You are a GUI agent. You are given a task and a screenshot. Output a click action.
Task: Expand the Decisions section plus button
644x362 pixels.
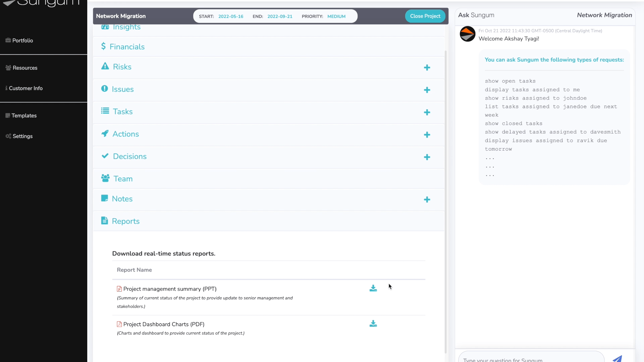tap(427, 157)
